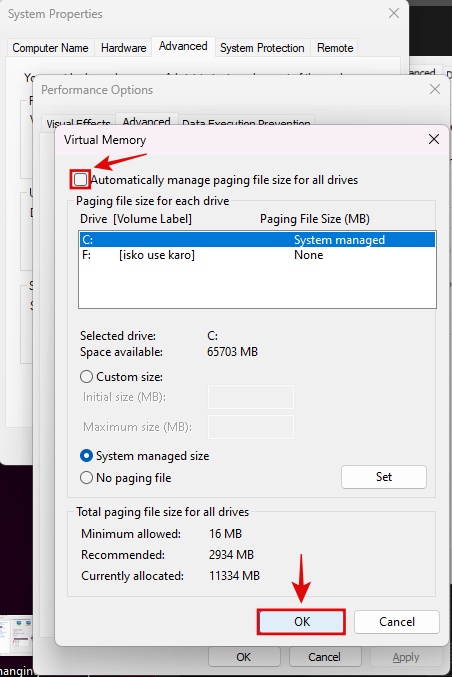Select Advanced tab in Performance Options
This screenshot has width=452, height=677.
[146, 121]
